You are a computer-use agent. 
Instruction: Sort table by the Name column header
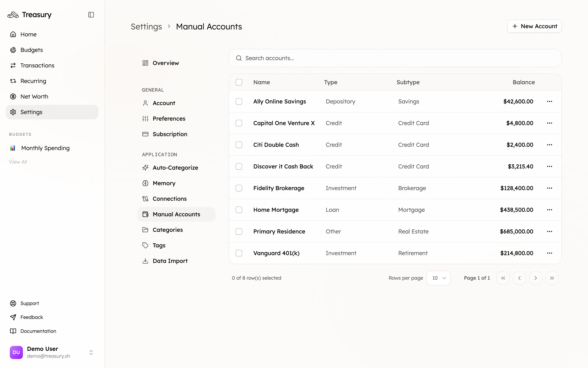[262, 82]
